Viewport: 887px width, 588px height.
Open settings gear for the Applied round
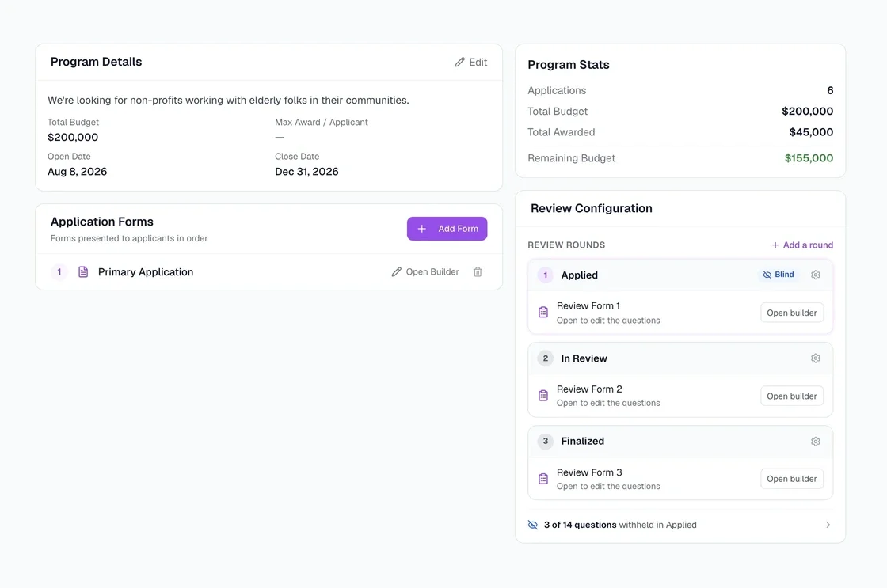coord(815,275)
